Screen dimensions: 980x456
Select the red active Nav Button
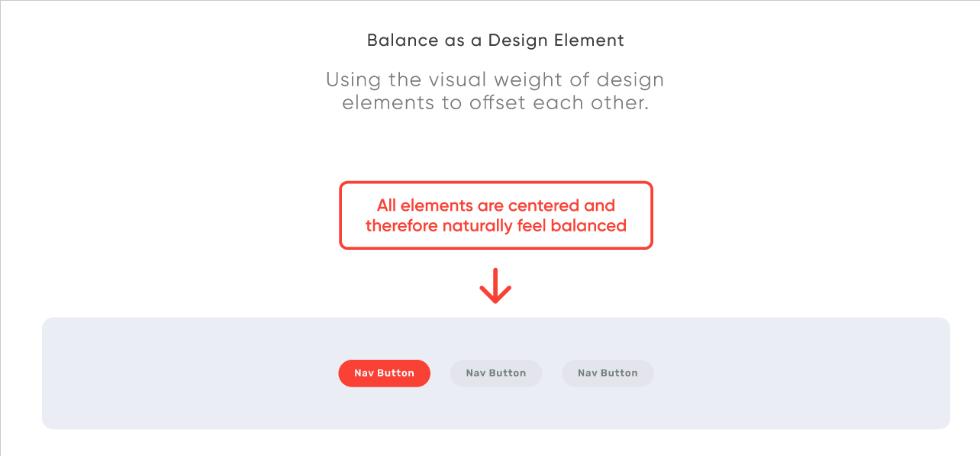(x=385, y=374)
